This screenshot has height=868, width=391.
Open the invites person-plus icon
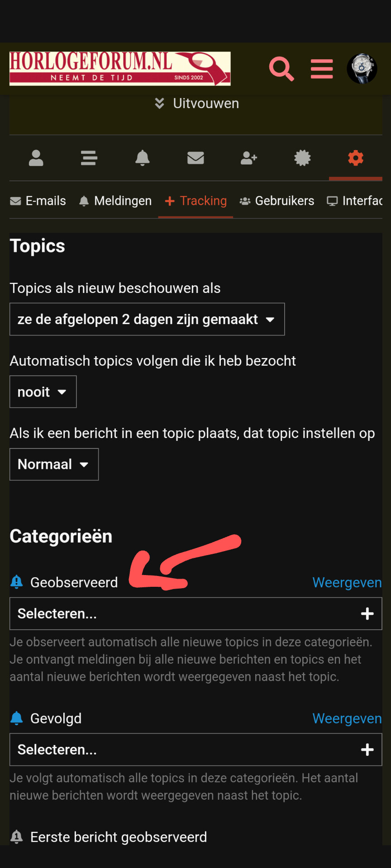pyautogui.click(x=249, y=158)
